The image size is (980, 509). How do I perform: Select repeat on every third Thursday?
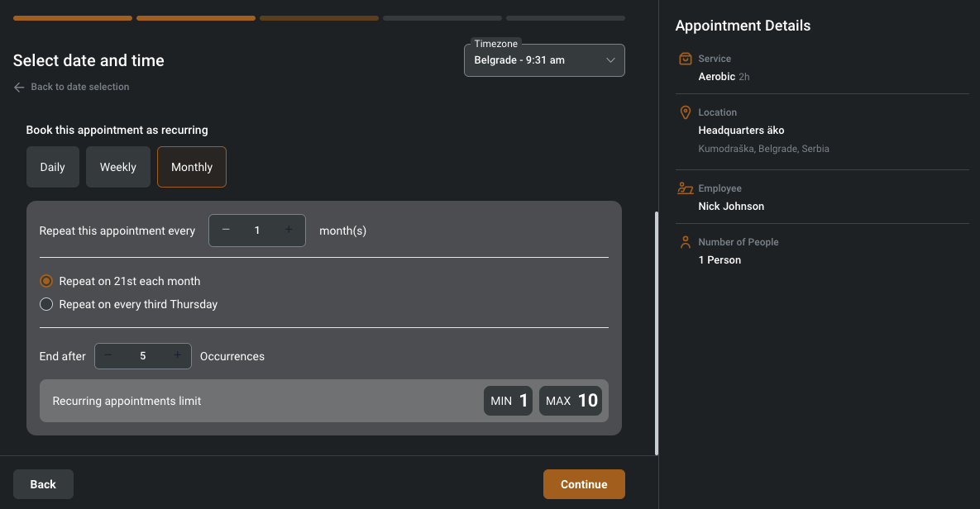click(46, 304)
